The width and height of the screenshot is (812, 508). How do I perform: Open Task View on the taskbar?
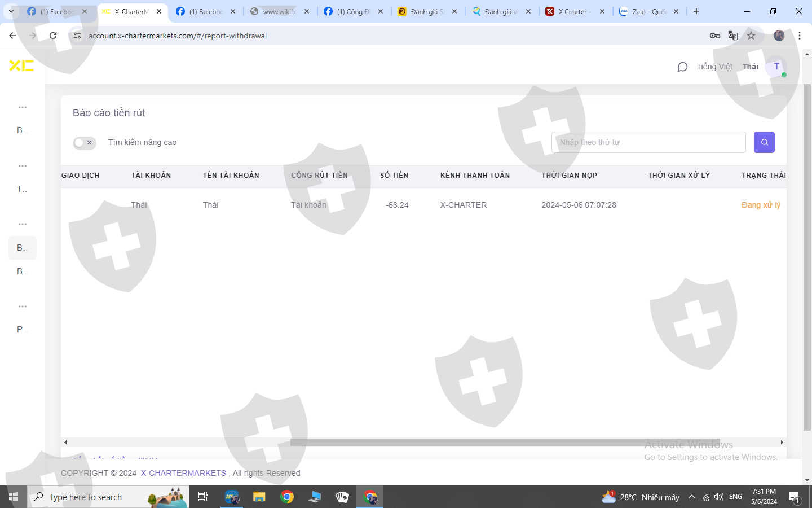(x=203, y=497)
